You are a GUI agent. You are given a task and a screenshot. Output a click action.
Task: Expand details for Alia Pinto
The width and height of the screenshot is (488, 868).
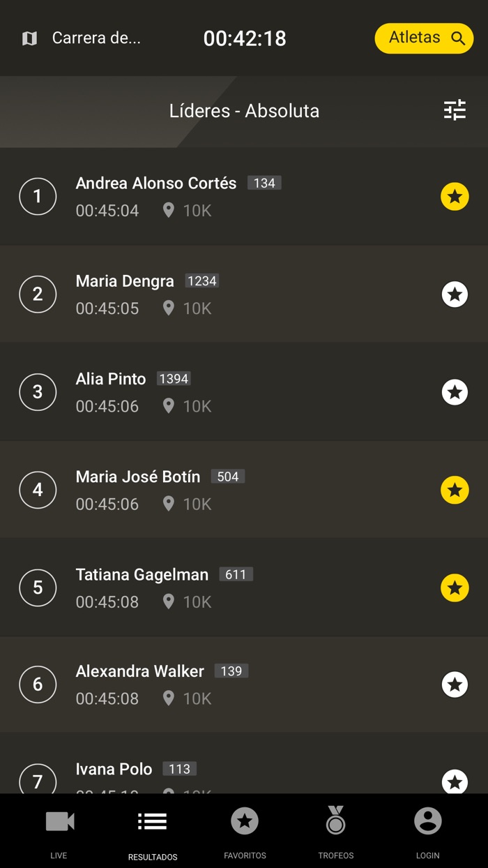(209, 392)
